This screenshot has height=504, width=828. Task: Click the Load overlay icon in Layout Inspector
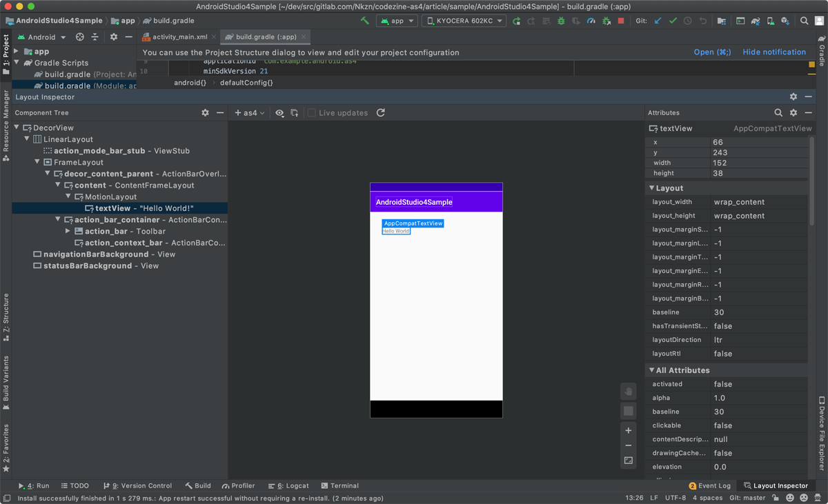295,113
